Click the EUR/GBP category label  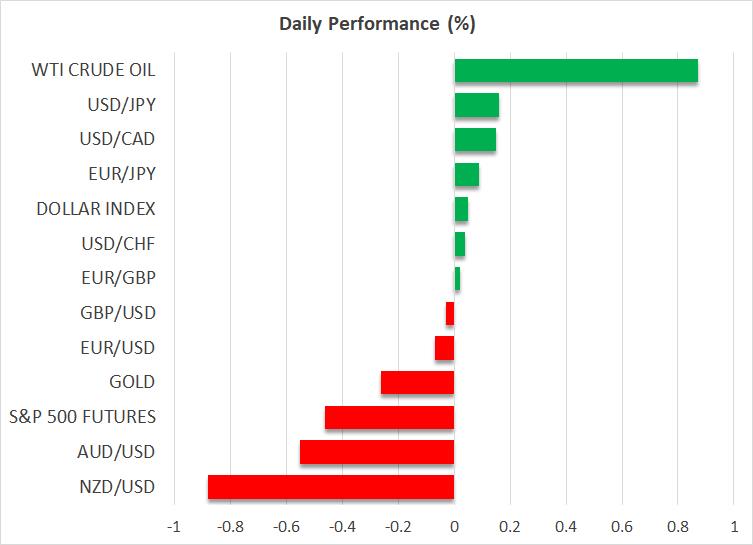(x=120, y=279)
